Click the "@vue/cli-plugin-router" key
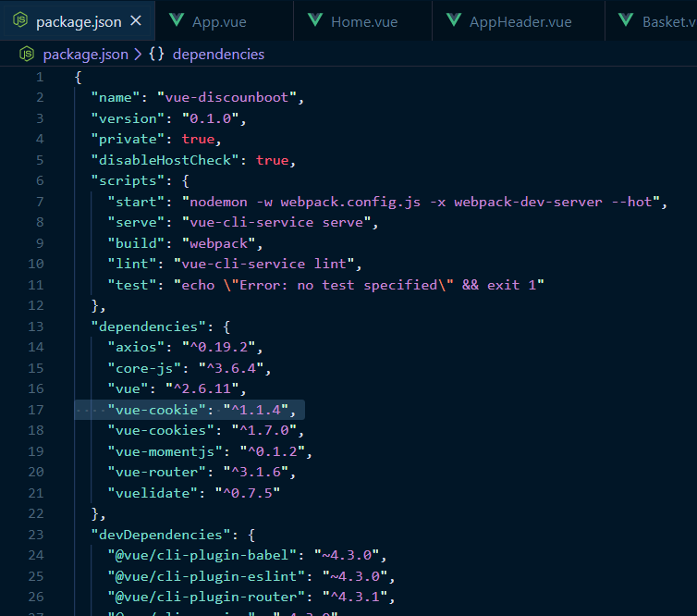 pos(206,597)
